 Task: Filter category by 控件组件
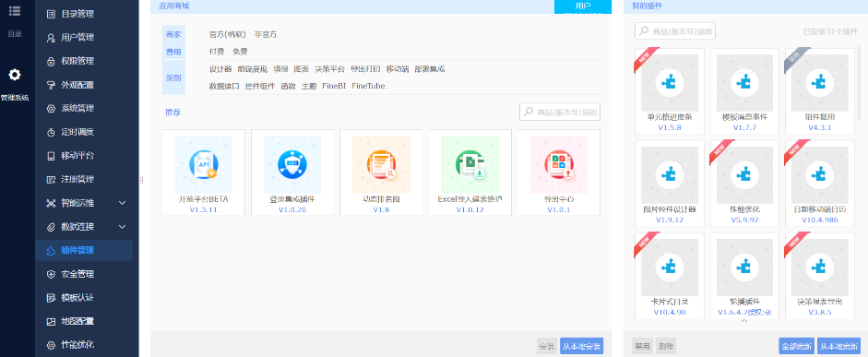pos(260,86)
